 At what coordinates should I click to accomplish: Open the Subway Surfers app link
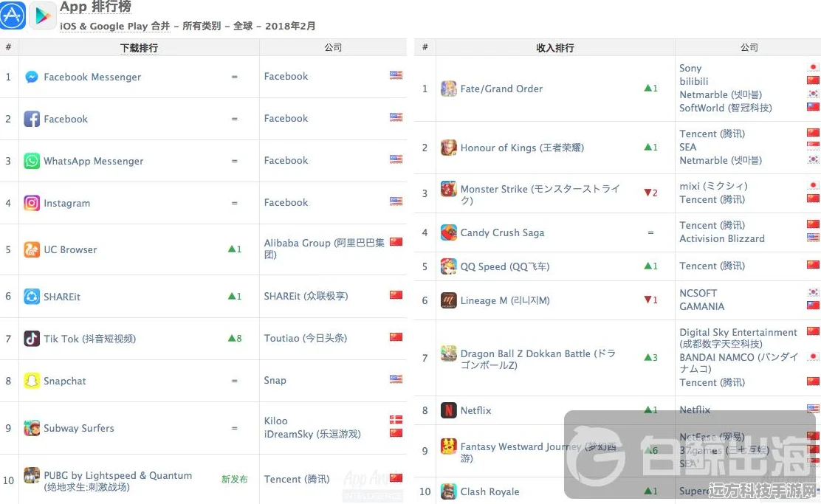point(78,428)
